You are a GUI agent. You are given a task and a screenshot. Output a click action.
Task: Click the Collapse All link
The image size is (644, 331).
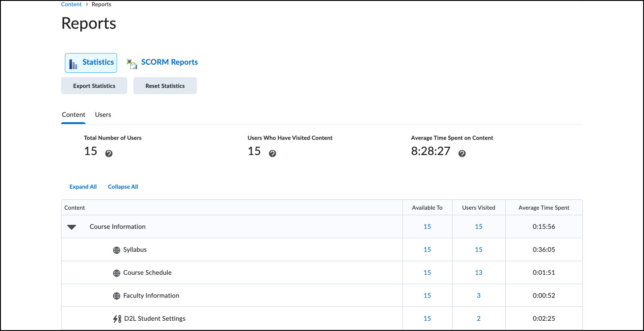click(123, 187)
